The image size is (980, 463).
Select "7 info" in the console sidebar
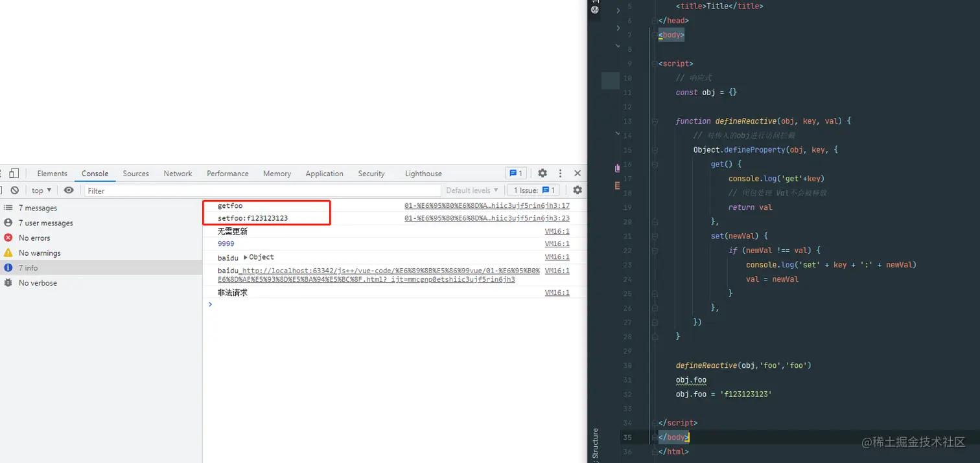point(101,267)
